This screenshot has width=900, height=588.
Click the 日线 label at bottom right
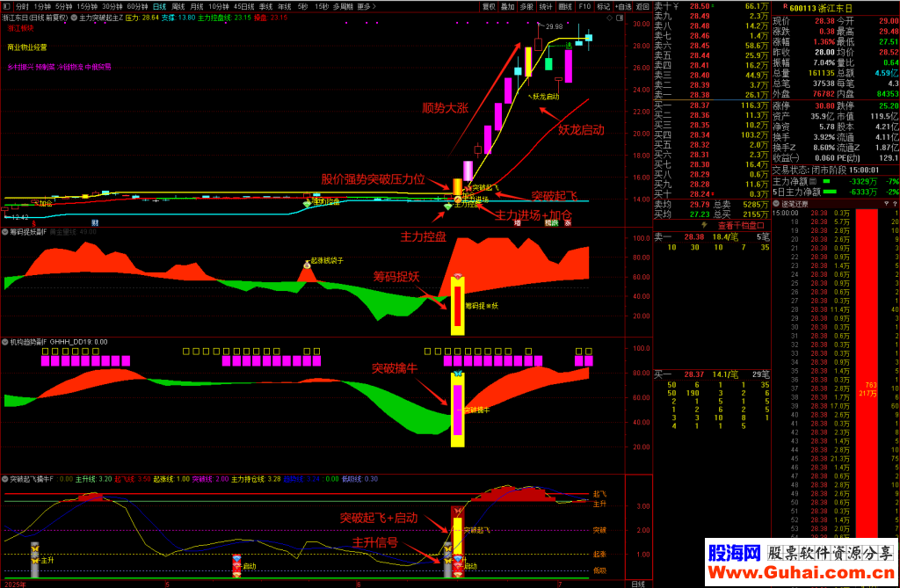(x=638, y=584)
